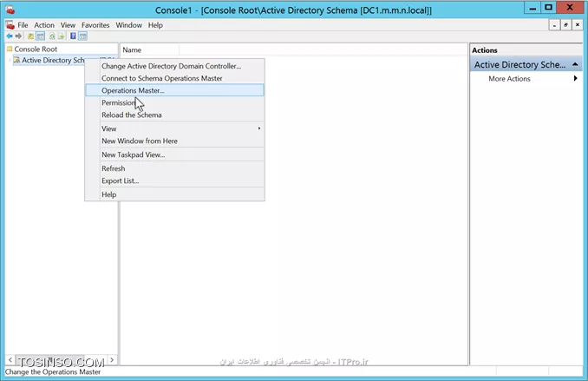This screenshot has width=588, height=381.
Task: Click Help in context menu
Action: coord(174,194)
